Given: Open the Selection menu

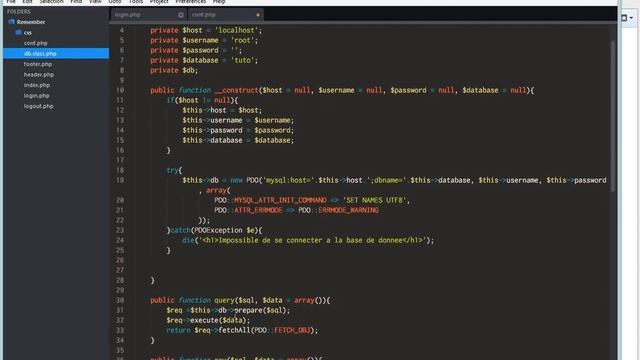Looking at the screenshot, I should (x=51, y=2).
